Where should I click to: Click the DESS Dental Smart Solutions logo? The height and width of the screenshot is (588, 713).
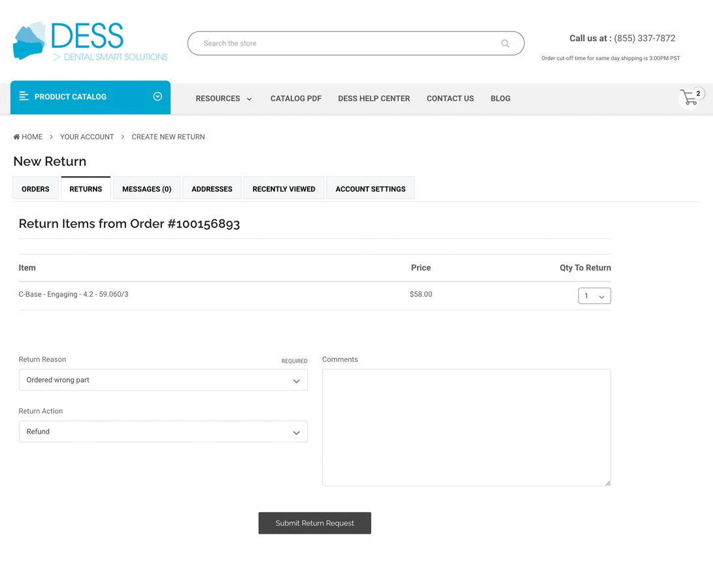(88, 41)
